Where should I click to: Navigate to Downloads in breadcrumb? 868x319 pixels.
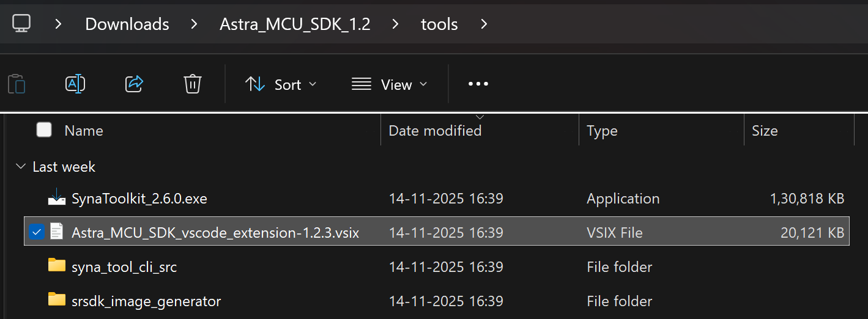[127, 24]
